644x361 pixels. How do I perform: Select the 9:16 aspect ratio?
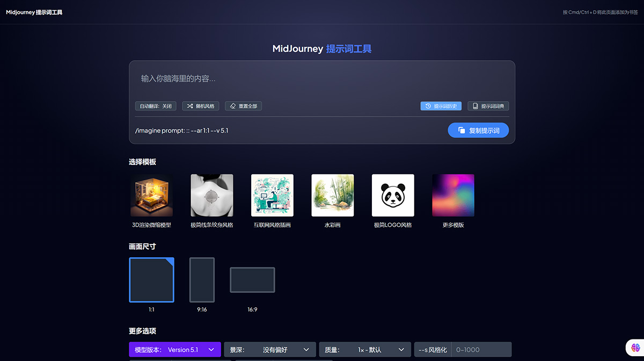pos(202,279)
